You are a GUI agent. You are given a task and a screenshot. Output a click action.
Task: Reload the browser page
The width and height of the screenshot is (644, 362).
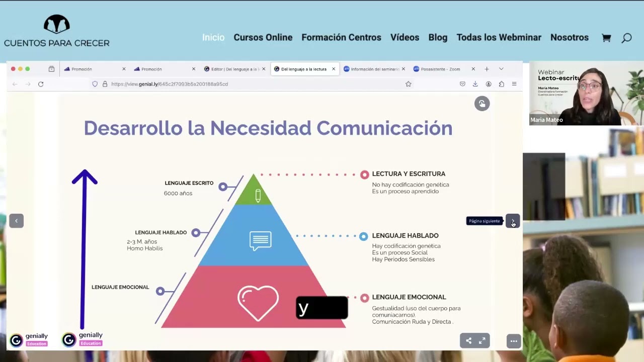[x=41, y=84]
